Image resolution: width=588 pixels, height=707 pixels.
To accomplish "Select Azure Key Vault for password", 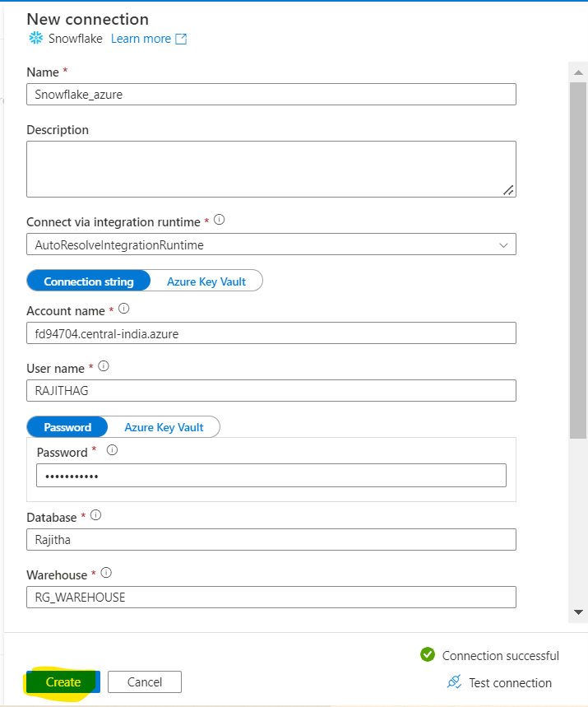I will coord(164,427).
